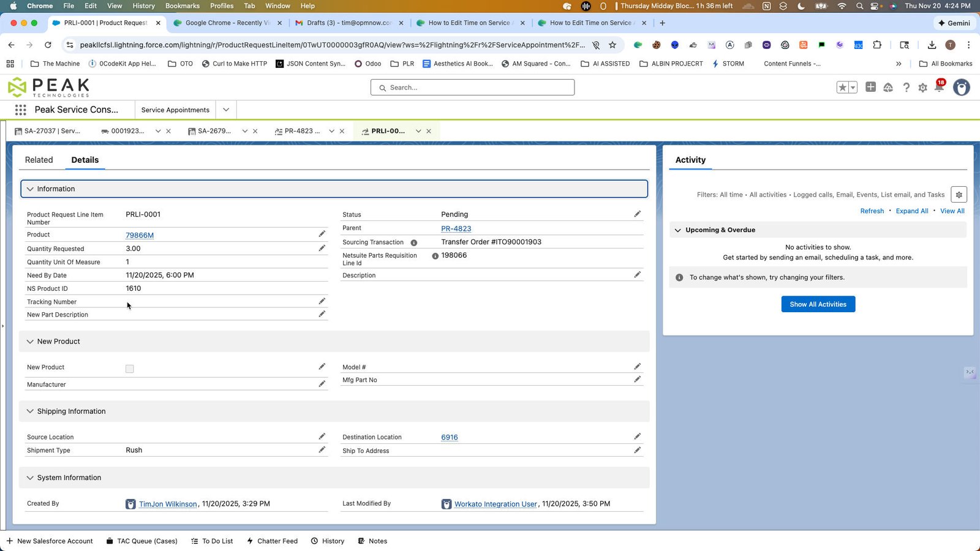Bookmark page with Chrome star icon
The width and height of the screenshot is (980, 551).
[612, 45]
